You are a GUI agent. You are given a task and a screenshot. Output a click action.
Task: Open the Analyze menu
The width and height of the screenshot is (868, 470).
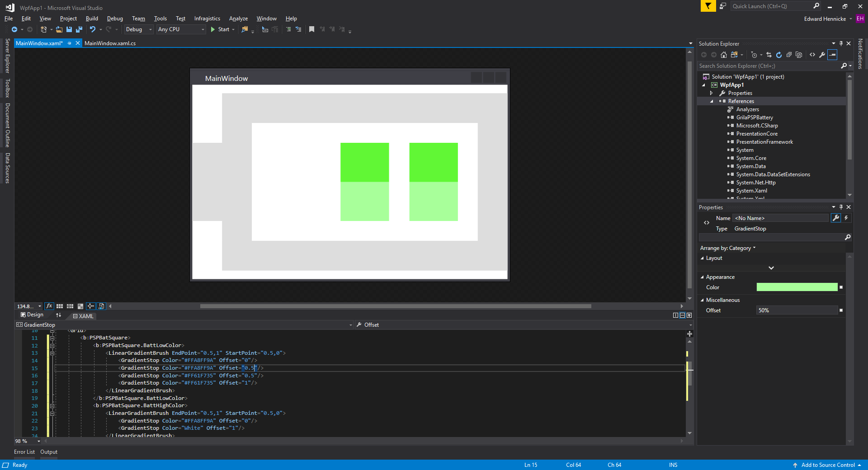pos(238,19)
